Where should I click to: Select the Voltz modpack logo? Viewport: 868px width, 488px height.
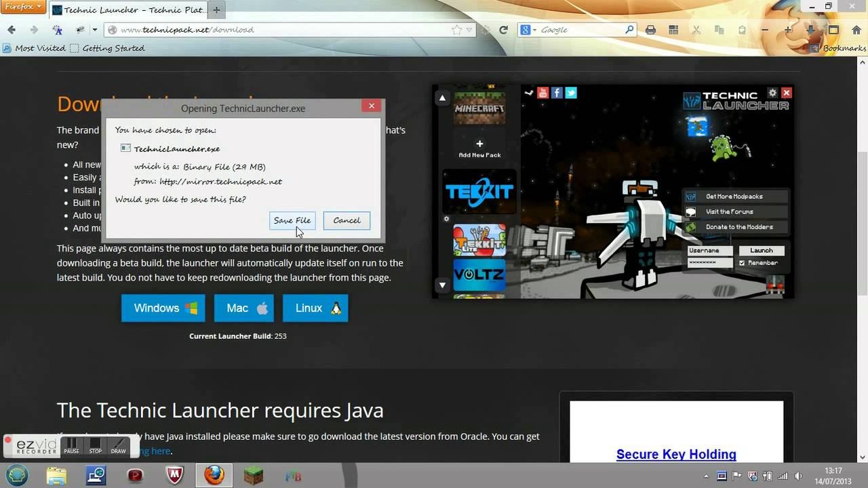click(x=479, y=275)
